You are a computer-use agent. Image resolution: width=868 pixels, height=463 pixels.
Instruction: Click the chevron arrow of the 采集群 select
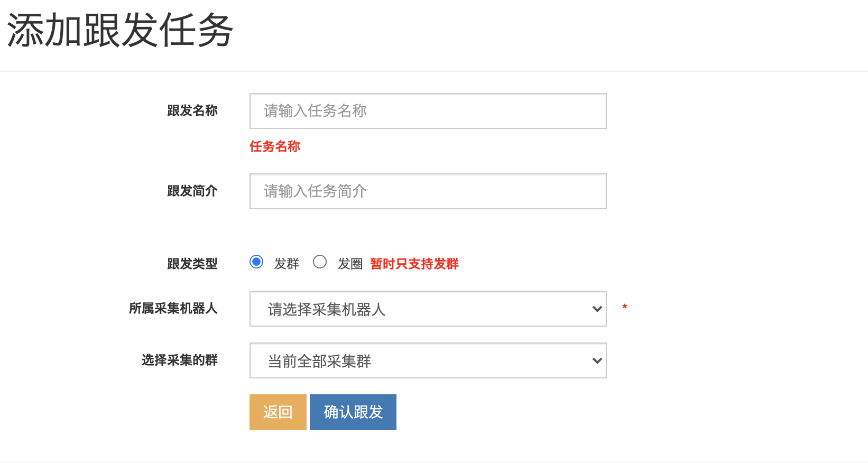[x=597, y=360]
